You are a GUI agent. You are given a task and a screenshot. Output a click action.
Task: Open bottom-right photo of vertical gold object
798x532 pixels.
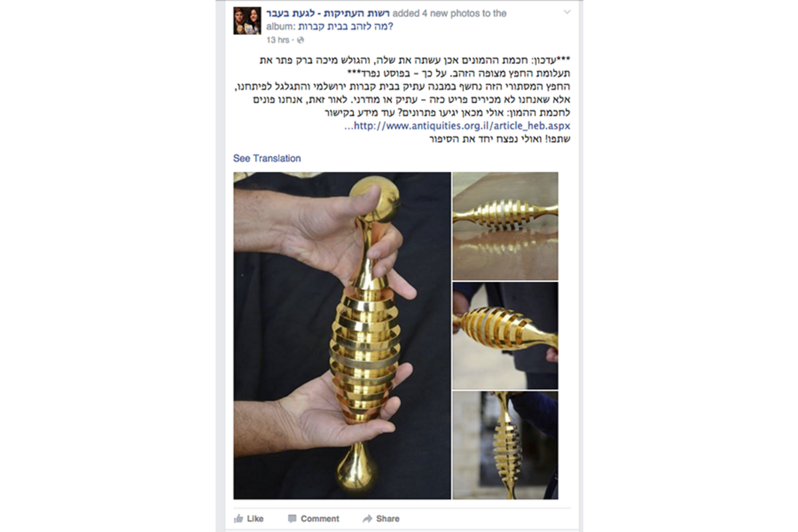coord(505,446)
